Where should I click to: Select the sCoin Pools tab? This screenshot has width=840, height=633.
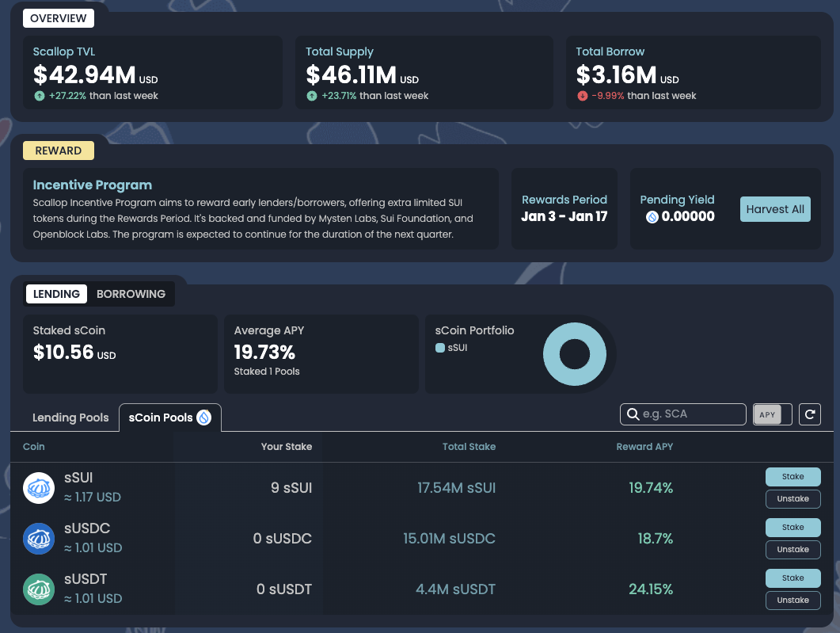click(x=169, y=418)
